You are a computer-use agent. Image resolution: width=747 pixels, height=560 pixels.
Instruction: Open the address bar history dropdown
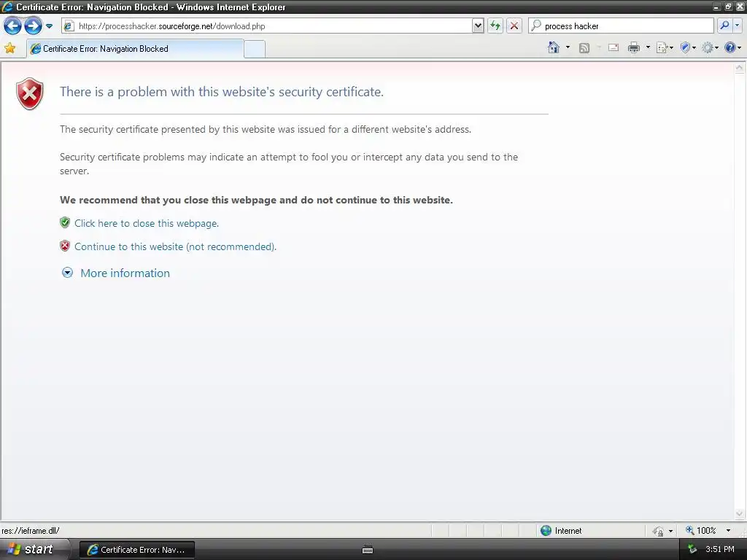pyautogui.click(x=478, y=26)
